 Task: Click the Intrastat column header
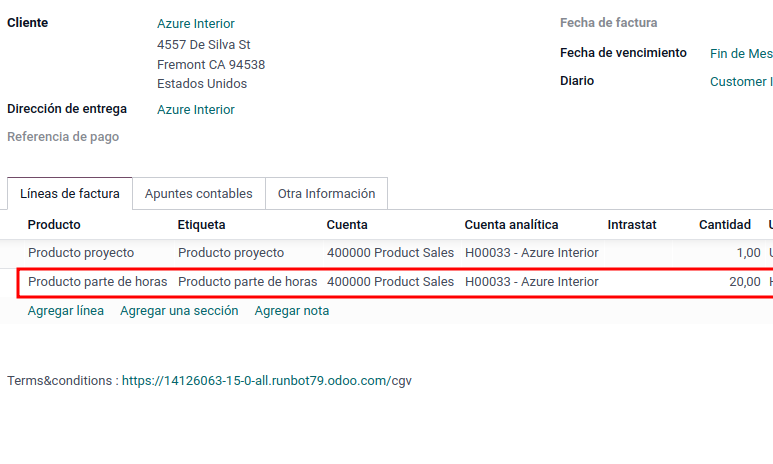click(632, 225)
